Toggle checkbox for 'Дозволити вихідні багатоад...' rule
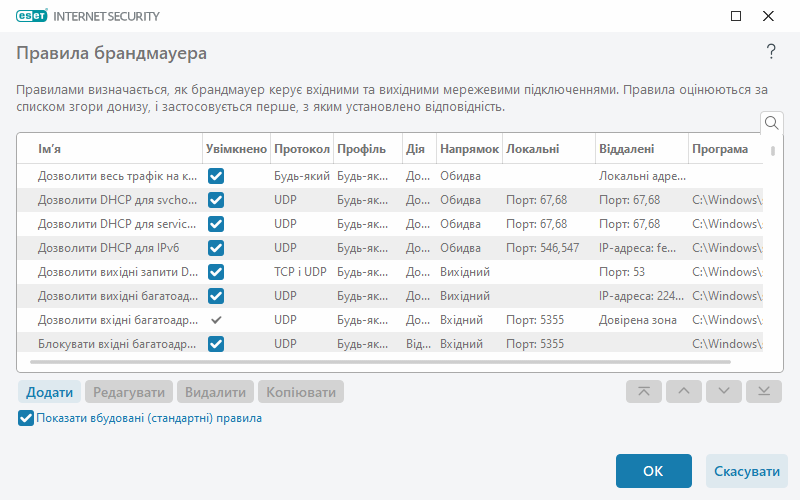 click(x=216, y=296)
